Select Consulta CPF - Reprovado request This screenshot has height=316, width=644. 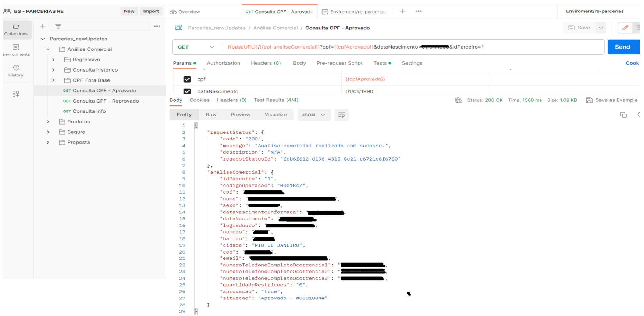point(106,101)
